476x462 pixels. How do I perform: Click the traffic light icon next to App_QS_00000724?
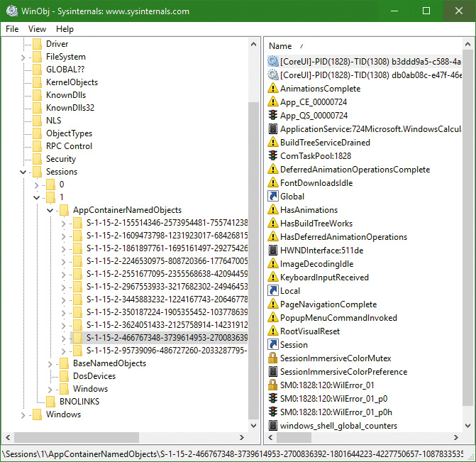pyautogui.click(x=273, y=116)
